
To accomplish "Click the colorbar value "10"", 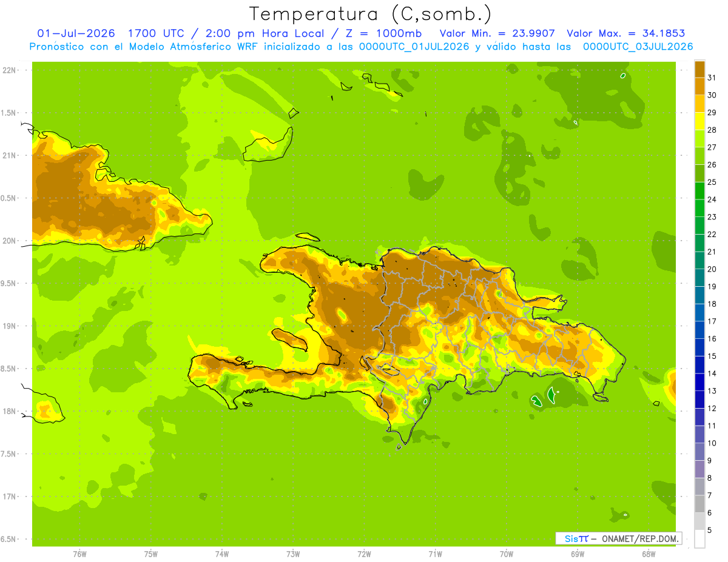I will pyautogui.click(x=712, y=443).
